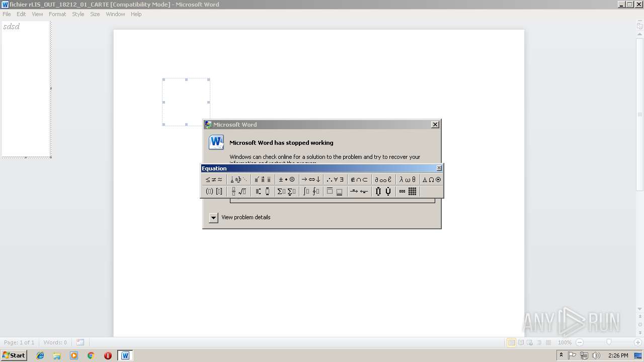Select Full Screen Reading view icon

coord(521,342)
